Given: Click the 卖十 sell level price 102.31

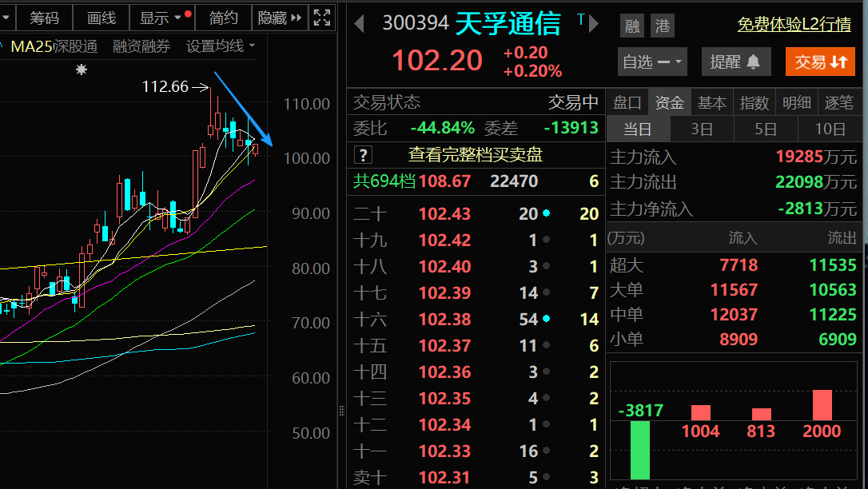Looking at the screenshot, I should click(444, 477).
